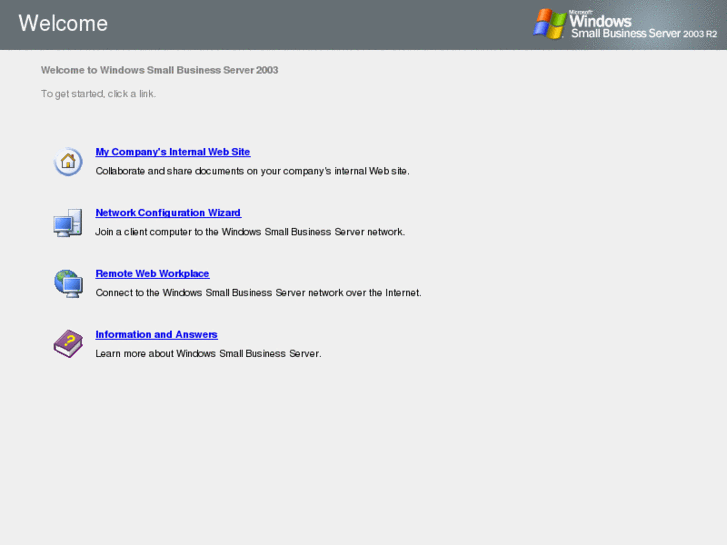
Task: Click the globe-and-monitor Remote Web Workplace icon
Action: point(68,283)
